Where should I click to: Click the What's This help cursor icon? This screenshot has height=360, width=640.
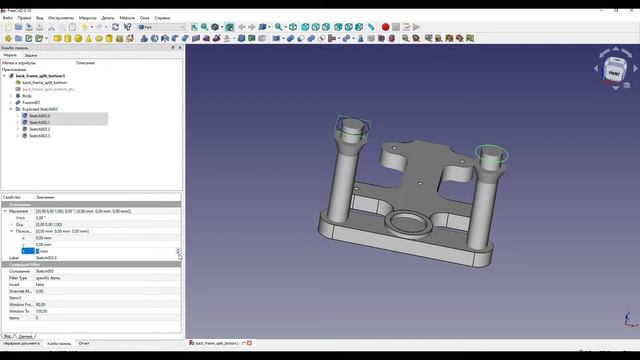point(128,27)
